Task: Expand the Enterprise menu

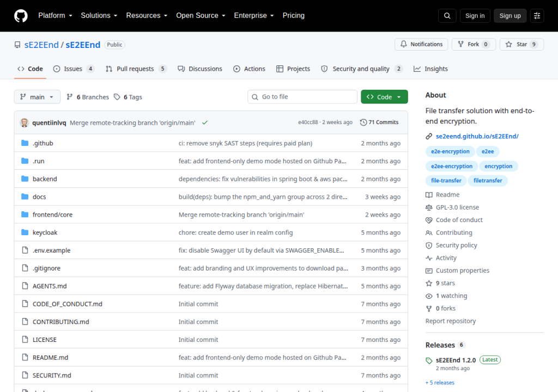Action: pyautogui.click(x=254, y=16)
